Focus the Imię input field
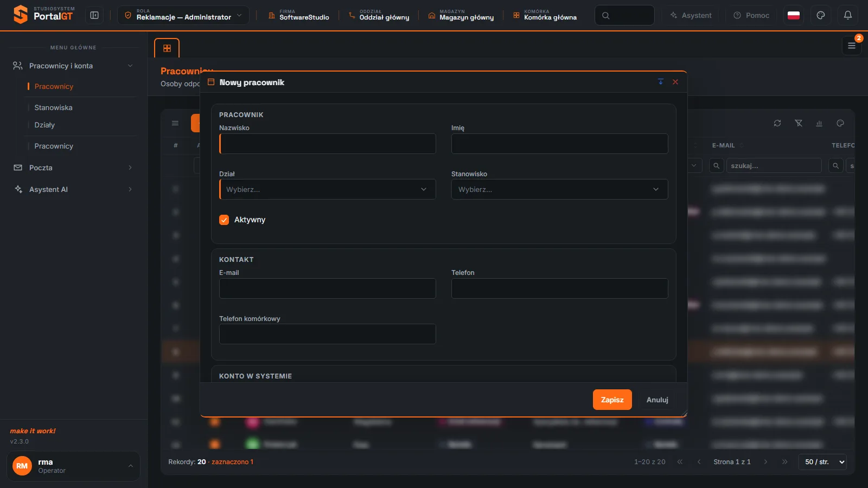Viewport: 868px width, 488px height. point(560,144)
